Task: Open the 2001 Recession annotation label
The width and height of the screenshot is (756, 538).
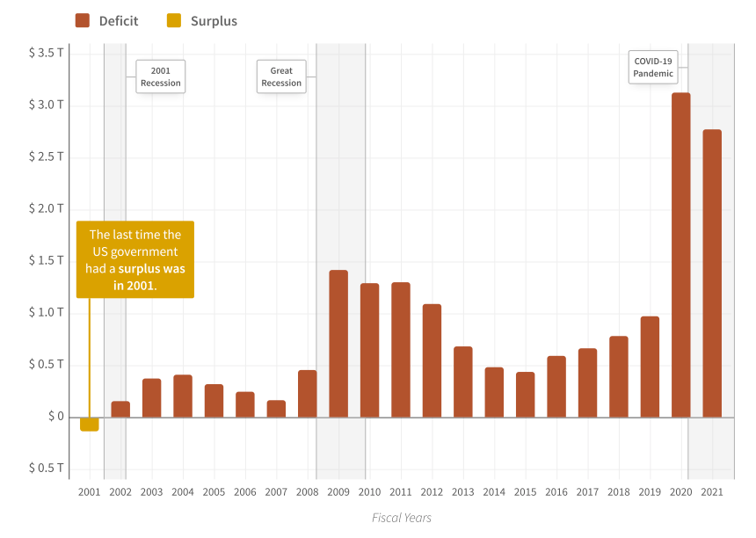Action: pyautogui.click(x=160, y=76)
